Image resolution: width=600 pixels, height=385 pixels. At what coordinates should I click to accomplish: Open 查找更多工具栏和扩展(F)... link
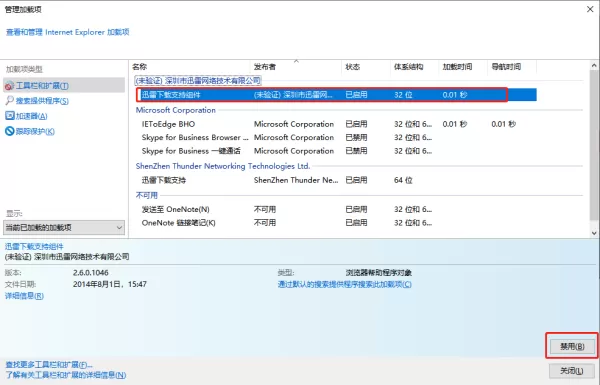49,365
